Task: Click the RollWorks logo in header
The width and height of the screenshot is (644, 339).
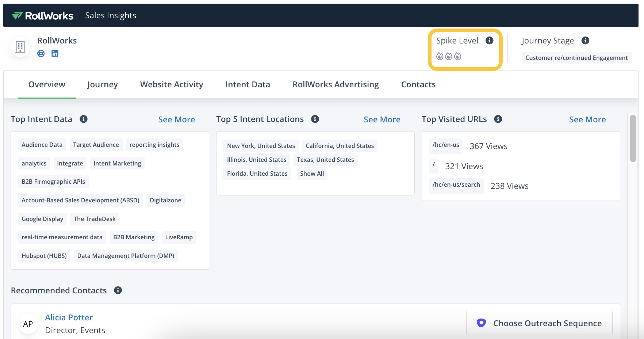Action: pyautogui.click(x=43, y=16)
